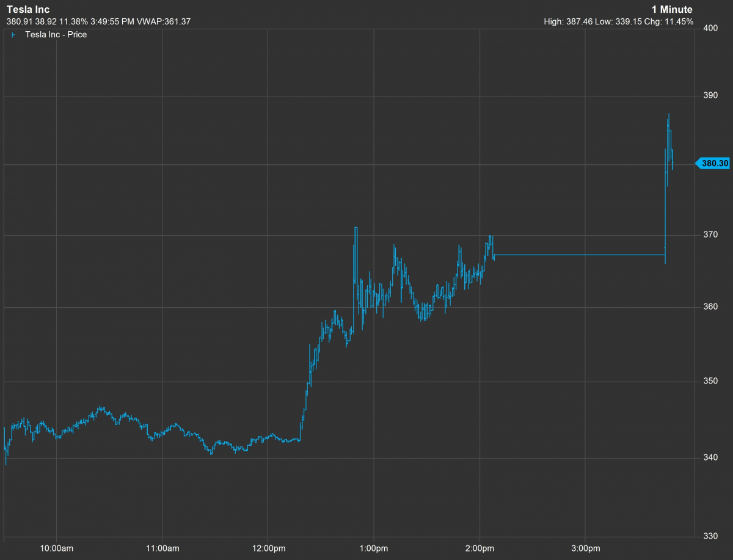Image resolution: width=733 pixels, height=560 pixels.
Task: Click the Chg: 11.45% value
Action: click(x=672, y=21)
